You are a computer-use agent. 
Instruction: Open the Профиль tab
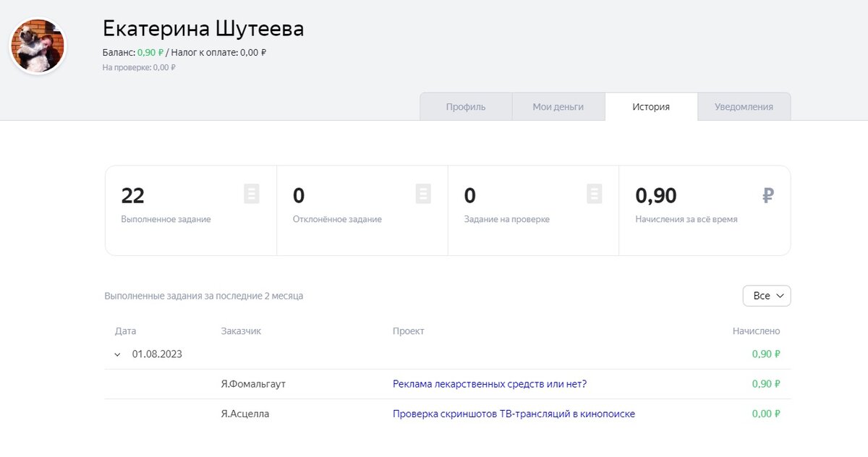tap(466, 107)
